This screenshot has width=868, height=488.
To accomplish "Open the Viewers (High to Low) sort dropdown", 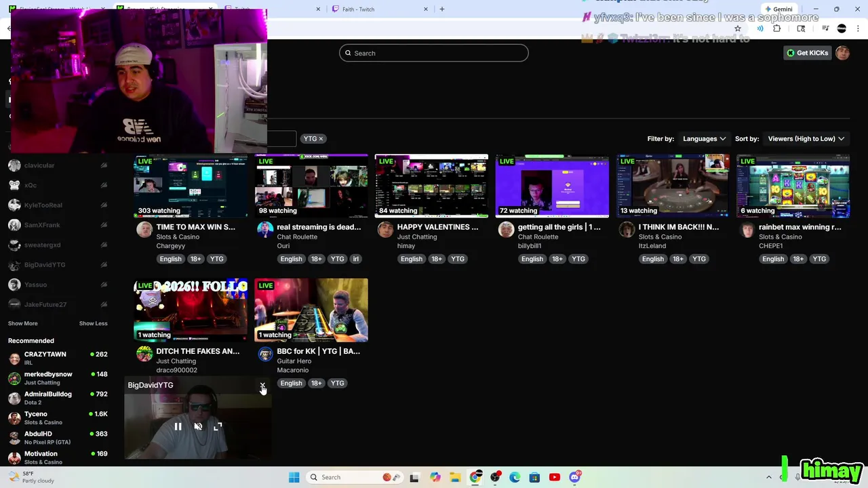I will point(806,138).
